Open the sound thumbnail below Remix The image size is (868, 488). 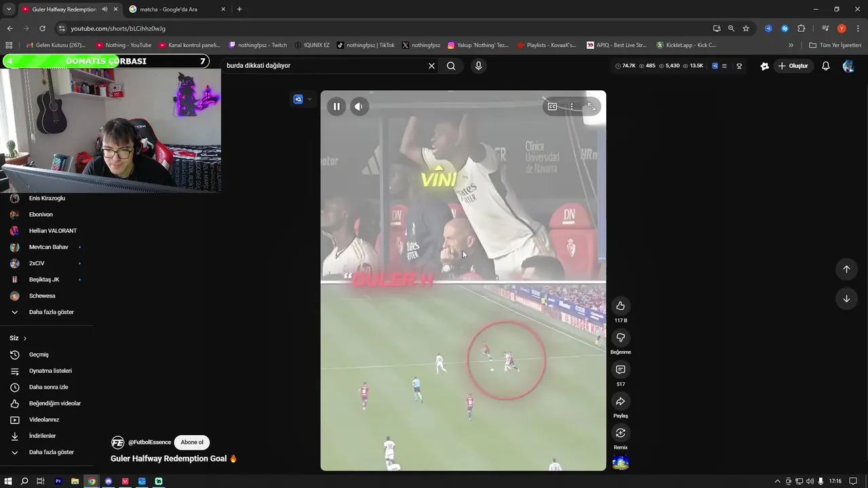(x=620, y=463)
